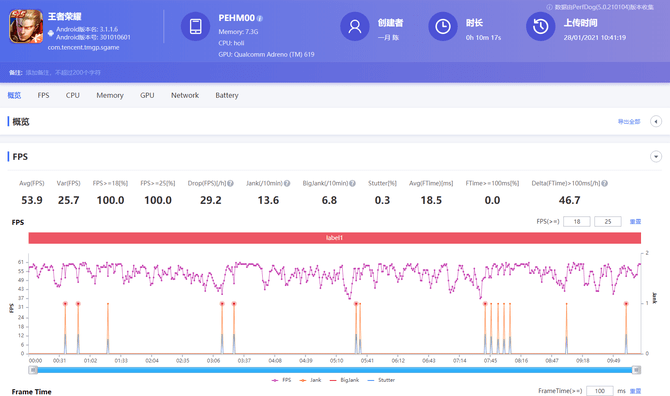This screenshot has height=396, width=670.
Task: Click the remark note input field
Action: [63, 73]
